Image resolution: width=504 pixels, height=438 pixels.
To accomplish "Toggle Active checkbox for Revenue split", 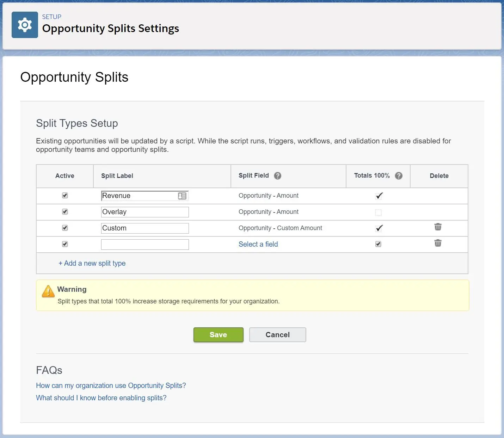I will 65,195.
